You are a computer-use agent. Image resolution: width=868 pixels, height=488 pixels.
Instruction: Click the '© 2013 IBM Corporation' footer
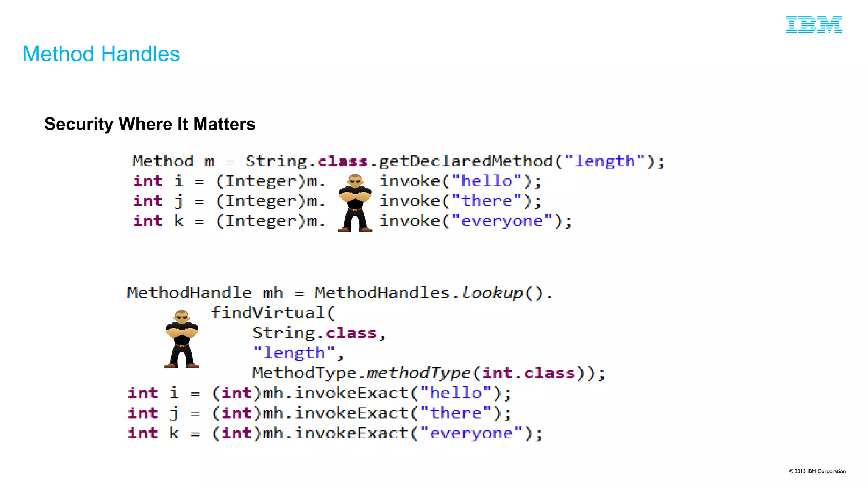pos(817,471)
